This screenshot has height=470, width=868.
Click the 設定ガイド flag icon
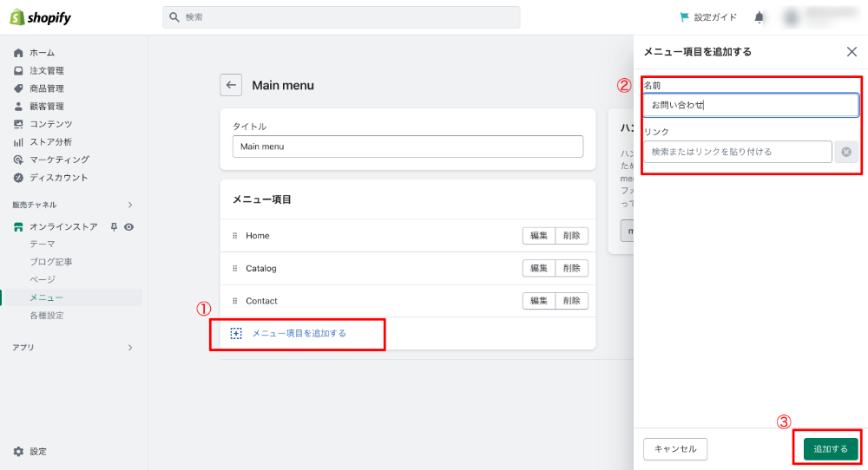(684, 17)
